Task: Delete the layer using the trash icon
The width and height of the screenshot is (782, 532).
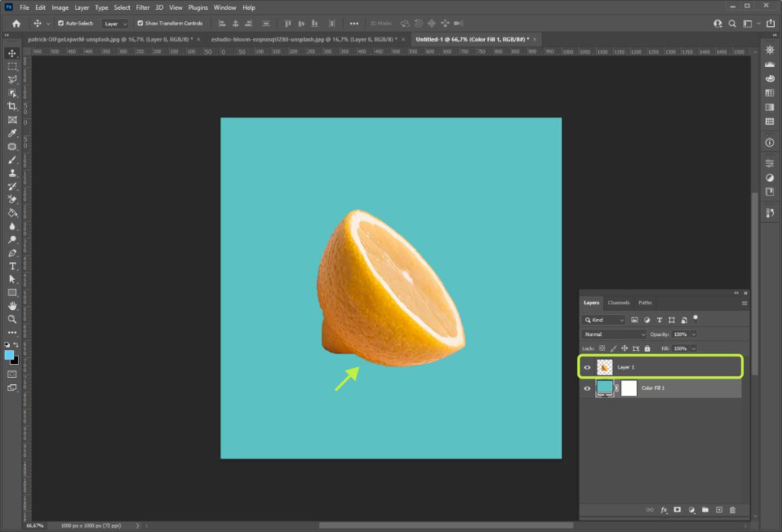Action: [x=732, y=510]
